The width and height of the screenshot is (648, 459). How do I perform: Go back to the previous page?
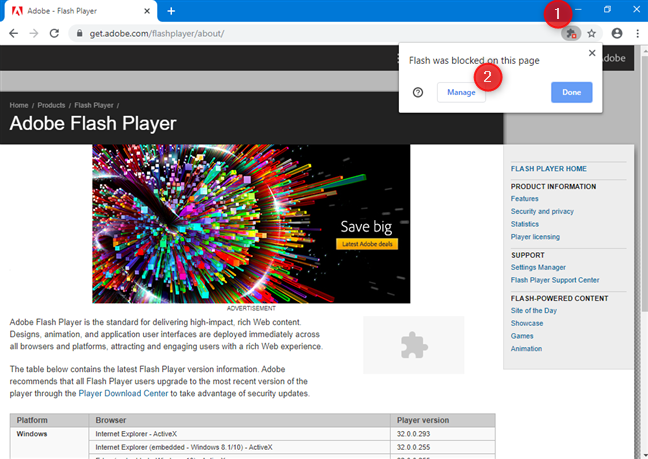pyautogui.click(x=14, y=33)
